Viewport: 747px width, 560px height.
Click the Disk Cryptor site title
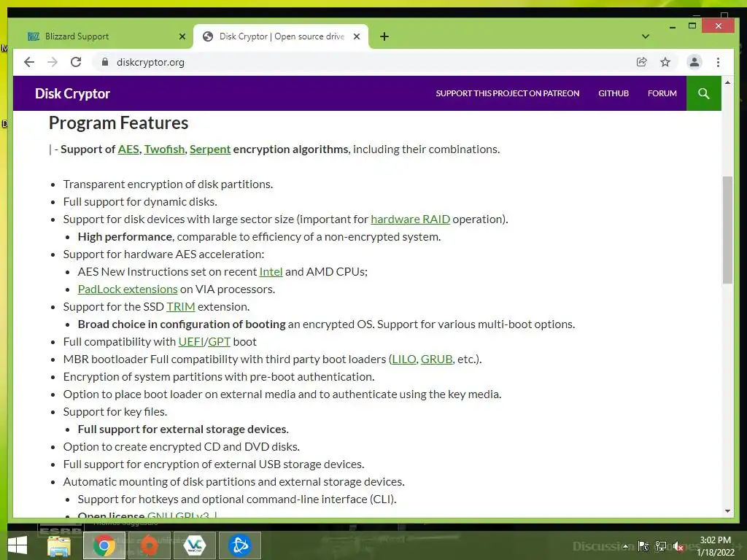[72, 93]
